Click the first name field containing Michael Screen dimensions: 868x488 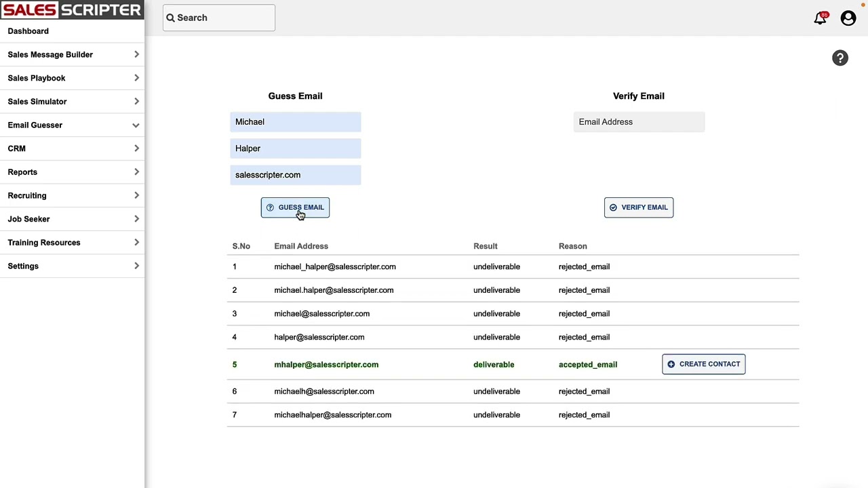(x=296, y=122)
